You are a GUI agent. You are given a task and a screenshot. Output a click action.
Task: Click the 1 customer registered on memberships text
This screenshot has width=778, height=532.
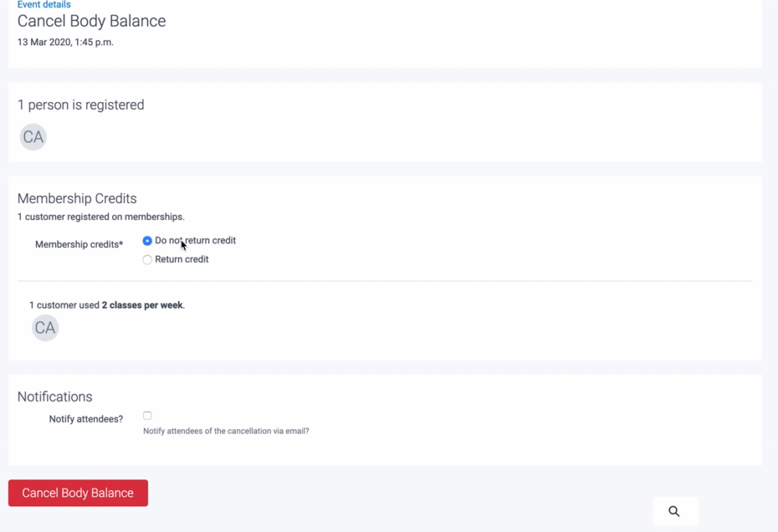[x=100, y=217]
